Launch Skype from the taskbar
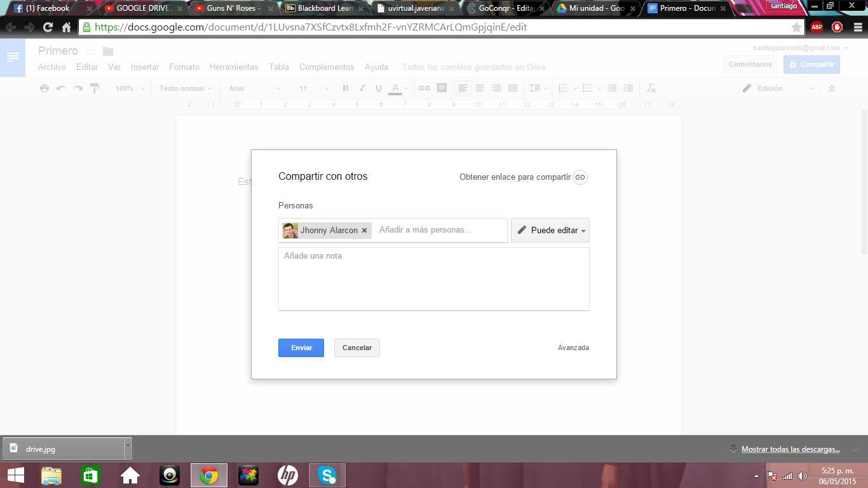The image size is (868, 488). point(327,475)
